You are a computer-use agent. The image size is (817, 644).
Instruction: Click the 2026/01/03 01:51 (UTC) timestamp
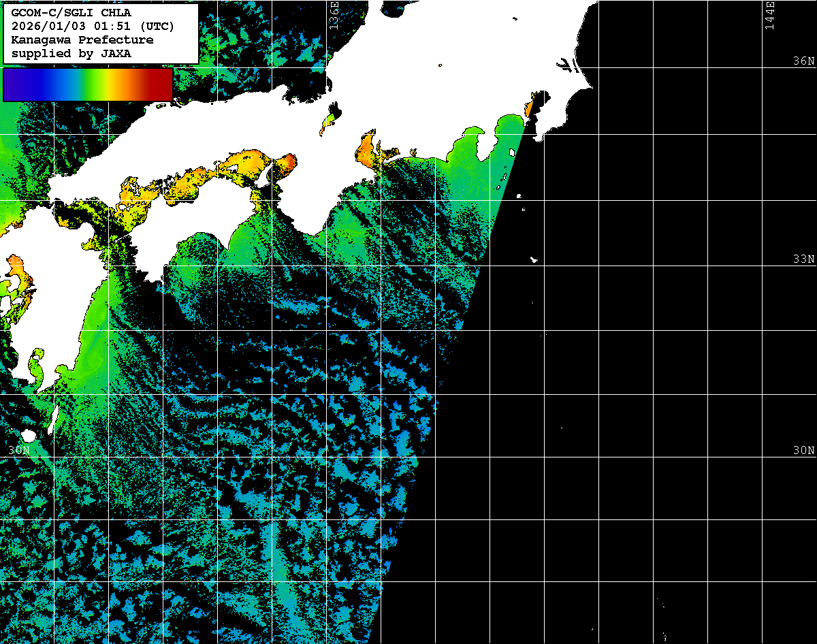point(93,27)
